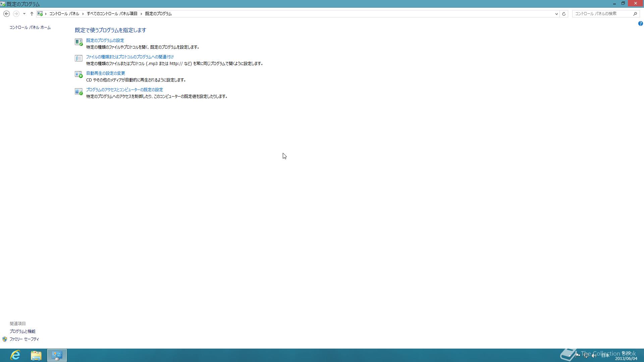Close the 既定のプログラム window
The height and width of the screenshot is (362, 644).
[x=636, y=3]
